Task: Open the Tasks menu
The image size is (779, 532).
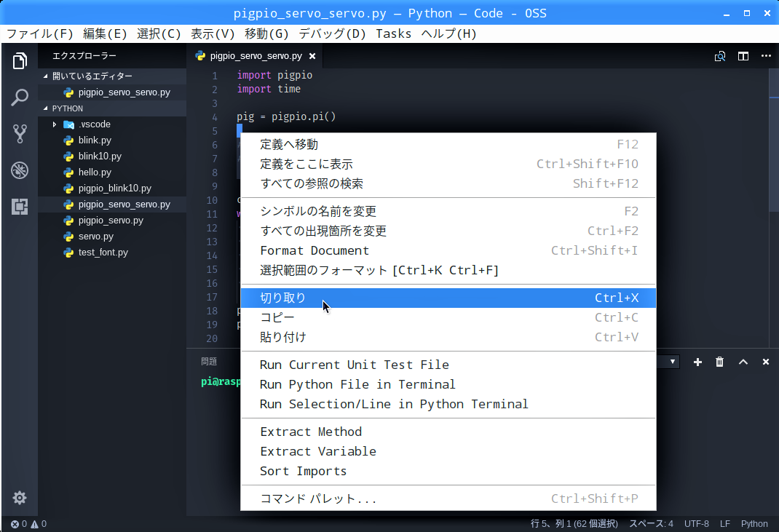Action: [393, 33]
